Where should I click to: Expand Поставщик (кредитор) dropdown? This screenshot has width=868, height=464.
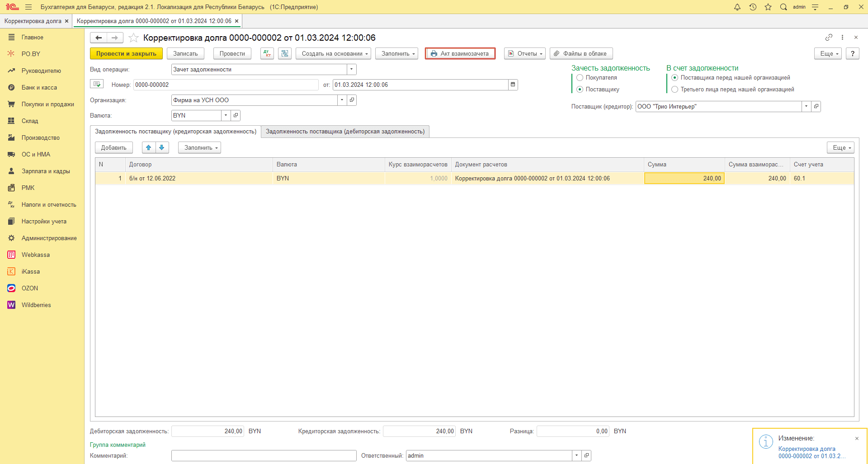pos(806,106)
